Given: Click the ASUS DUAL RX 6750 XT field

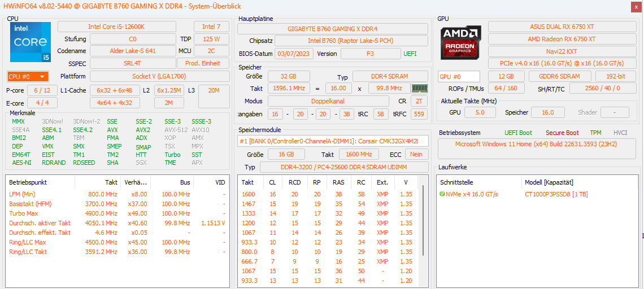Looking at the screenshot, I should click(562, 27).
